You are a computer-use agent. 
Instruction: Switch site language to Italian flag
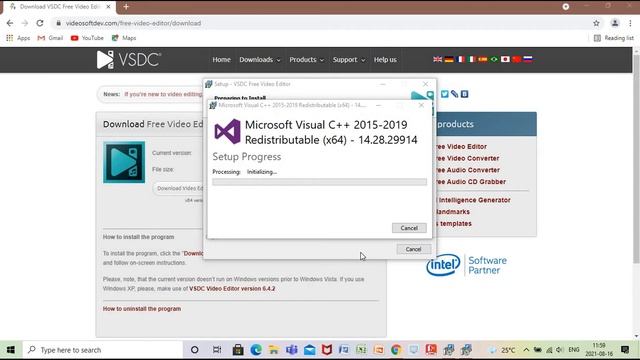[x=471, y=59]
